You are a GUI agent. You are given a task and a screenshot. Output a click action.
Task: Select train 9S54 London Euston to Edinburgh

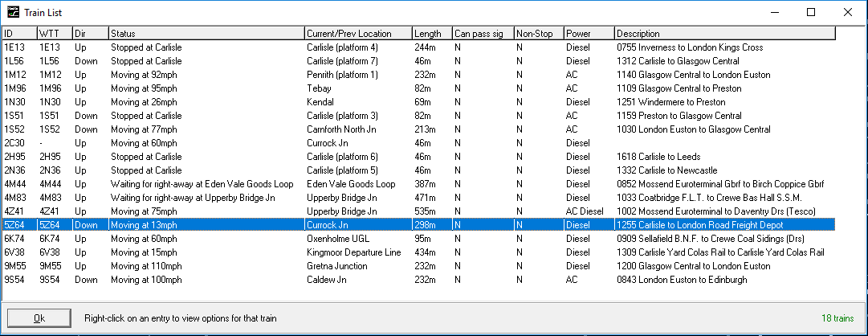pos(418,280)
